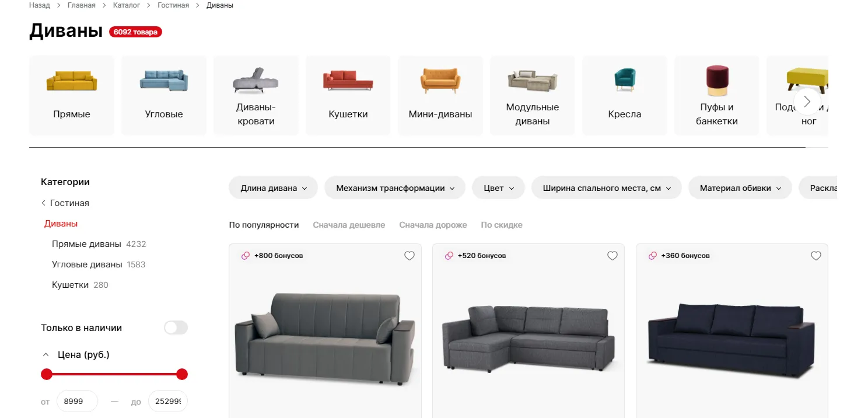Sort products По скидке

click(x=502, y=225)
